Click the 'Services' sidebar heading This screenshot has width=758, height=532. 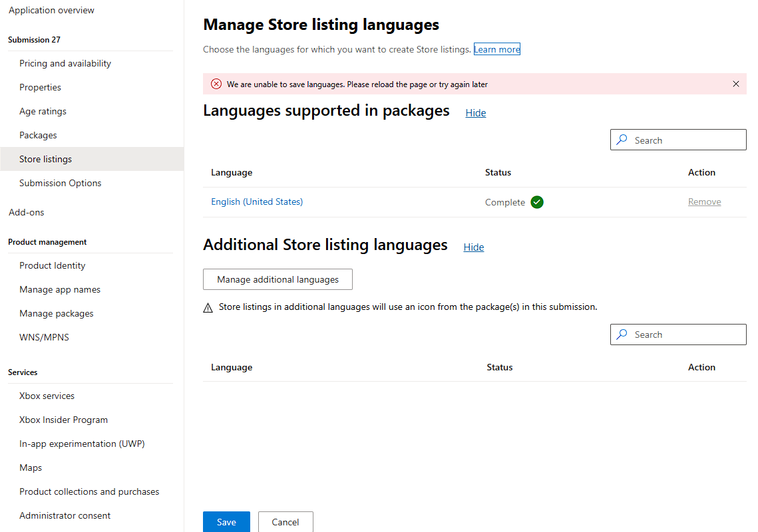[23, 372]
